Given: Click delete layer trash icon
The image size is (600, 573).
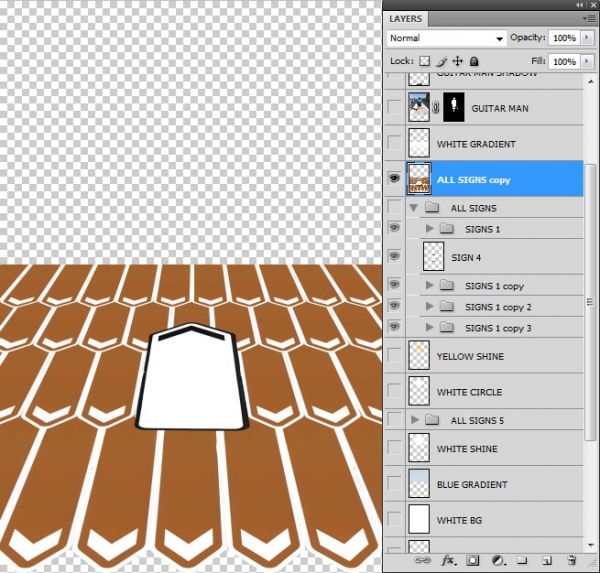Looking at the screenshot, I should [571, 560].
